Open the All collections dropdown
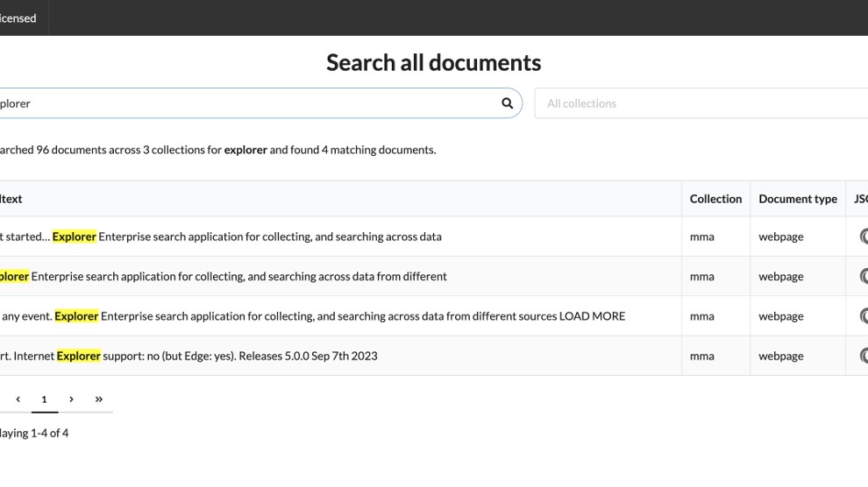This screenshot has height=487, width=868. 701,103
